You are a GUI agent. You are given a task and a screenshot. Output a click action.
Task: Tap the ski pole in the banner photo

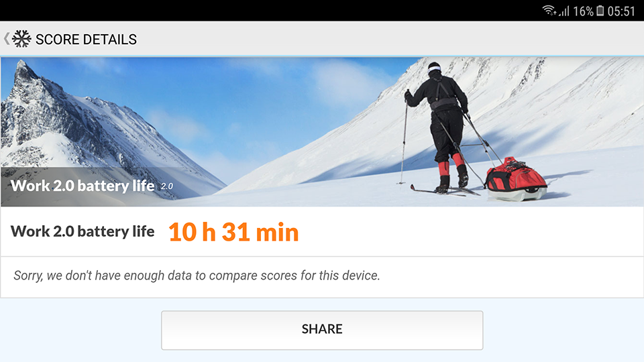(404, 137)
